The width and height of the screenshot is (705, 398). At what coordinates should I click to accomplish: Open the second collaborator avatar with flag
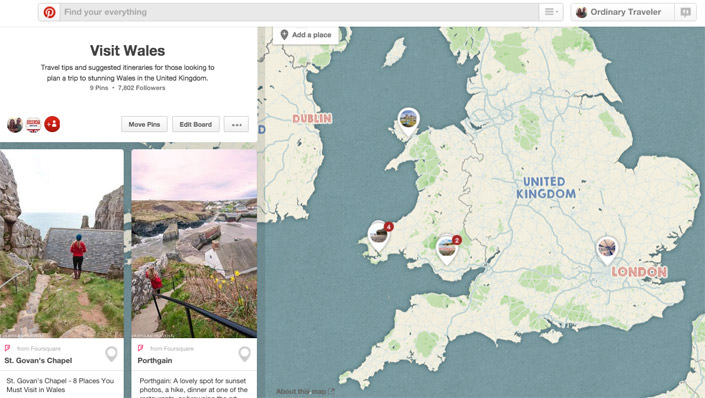(x=33, y=125)
